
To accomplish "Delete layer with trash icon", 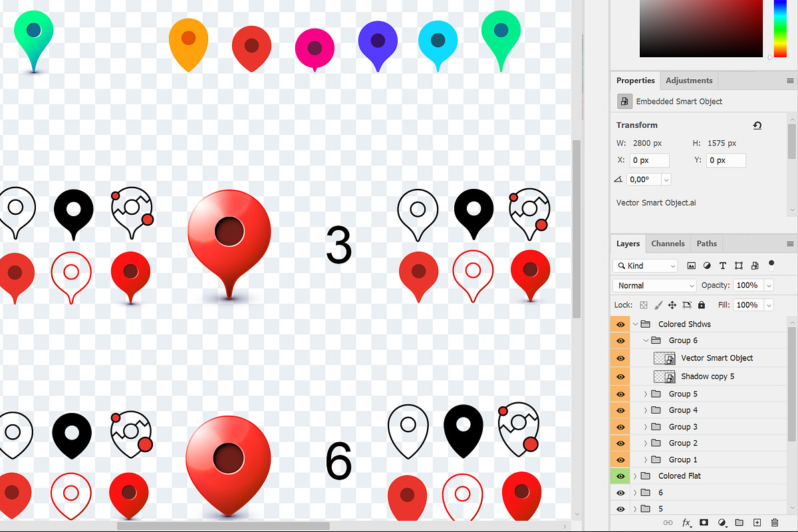I will tap(774, 523).
